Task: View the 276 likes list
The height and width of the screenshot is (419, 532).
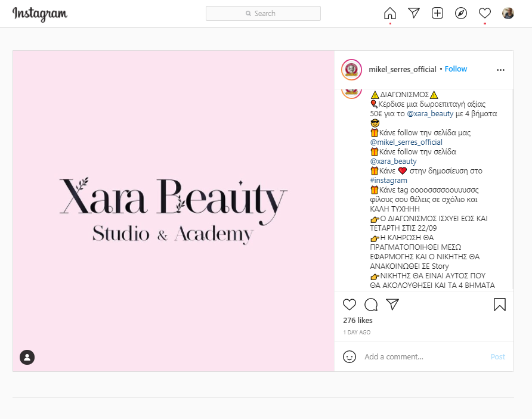Action: click(x=358, y=320)
